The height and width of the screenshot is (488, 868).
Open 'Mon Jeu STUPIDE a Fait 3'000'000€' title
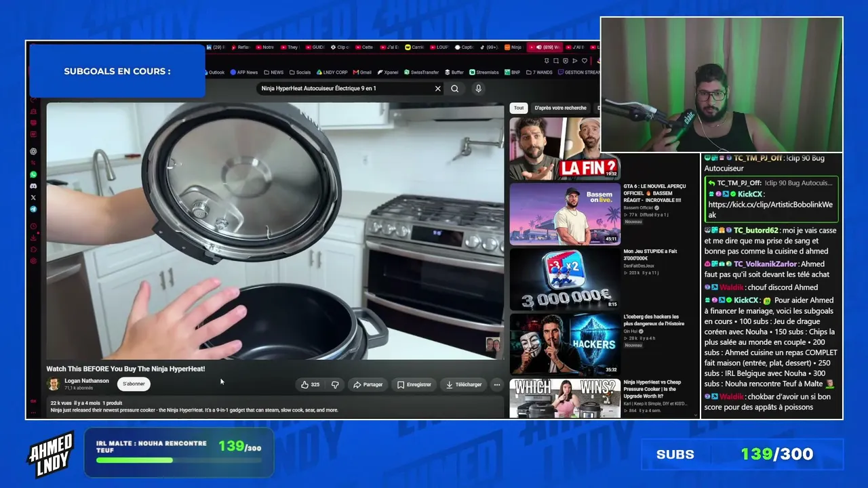point(650,255)
